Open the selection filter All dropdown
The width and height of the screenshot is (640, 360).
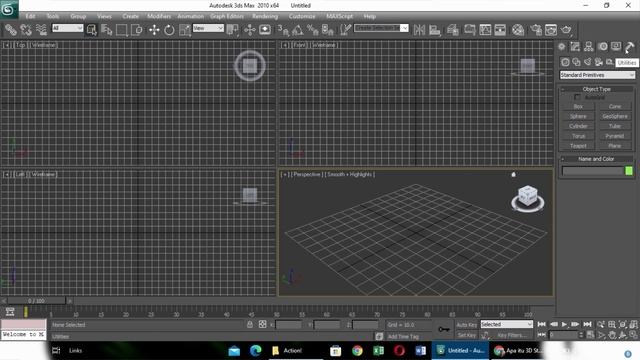tap(67, 28)
